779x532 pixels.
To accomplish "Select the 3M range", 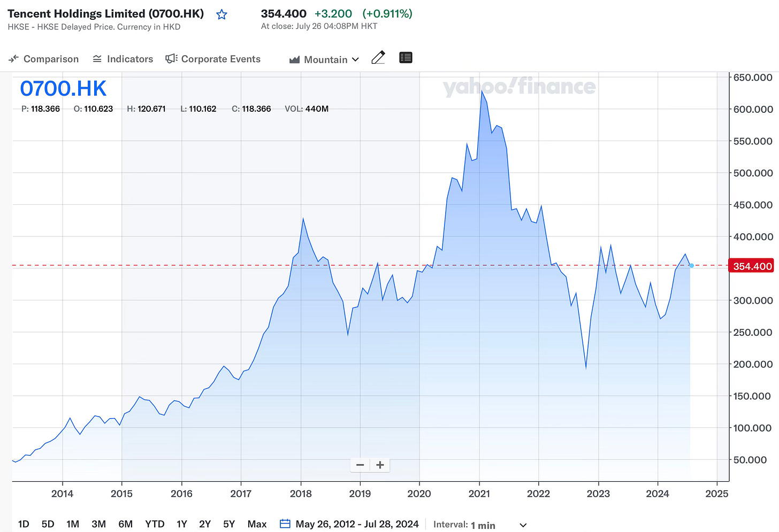I will 98,524.
